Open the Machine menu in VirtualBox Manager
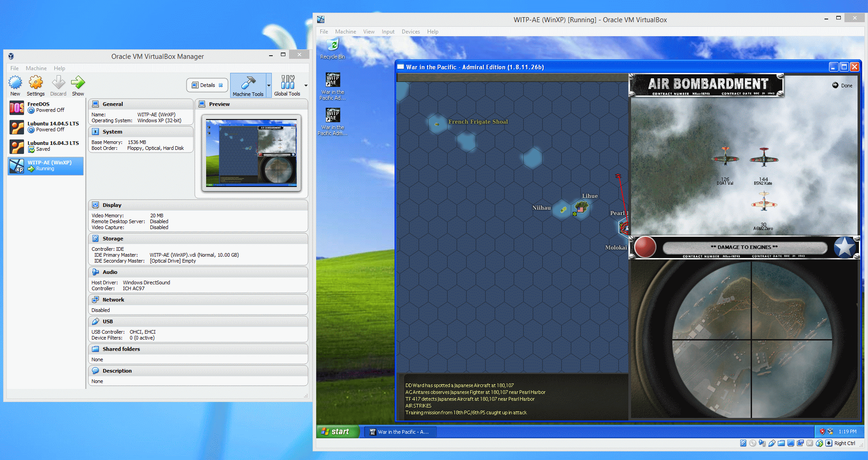 36,68
